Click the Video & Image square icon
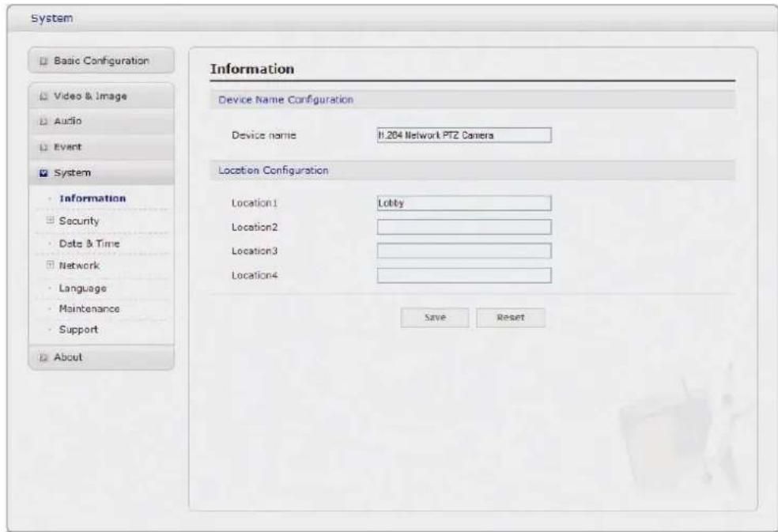Viewport: 778px width, 532px height. click(x=43, y=96)
